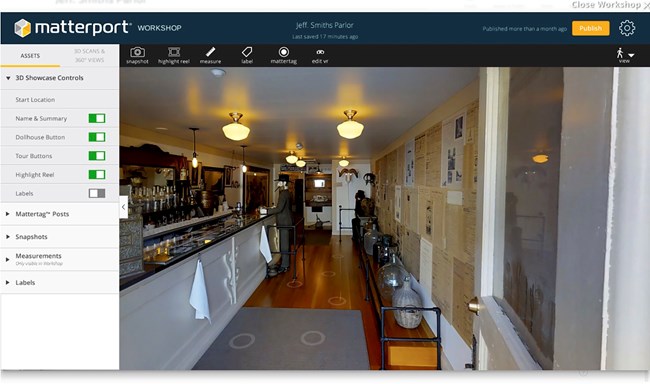Click the rug's right scan position circle
Viewport: 650px width, 384px height.
(313, 338)
